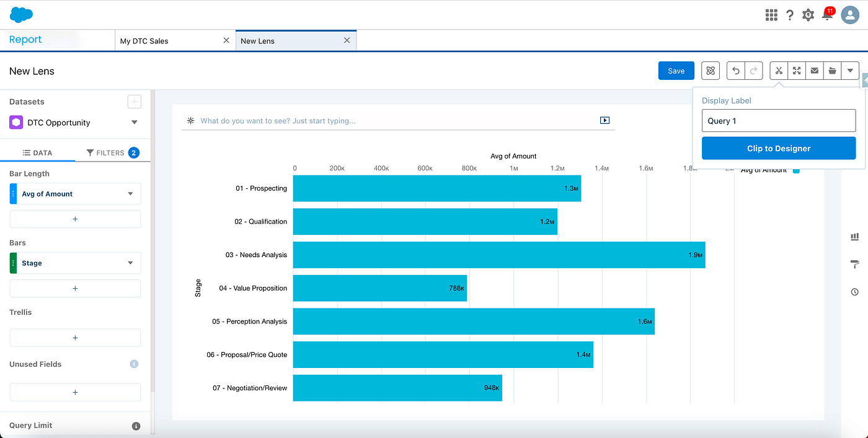Open the query history clock icon
The height and width of the screenshot is (438, 868).
[x=855, y=292]
